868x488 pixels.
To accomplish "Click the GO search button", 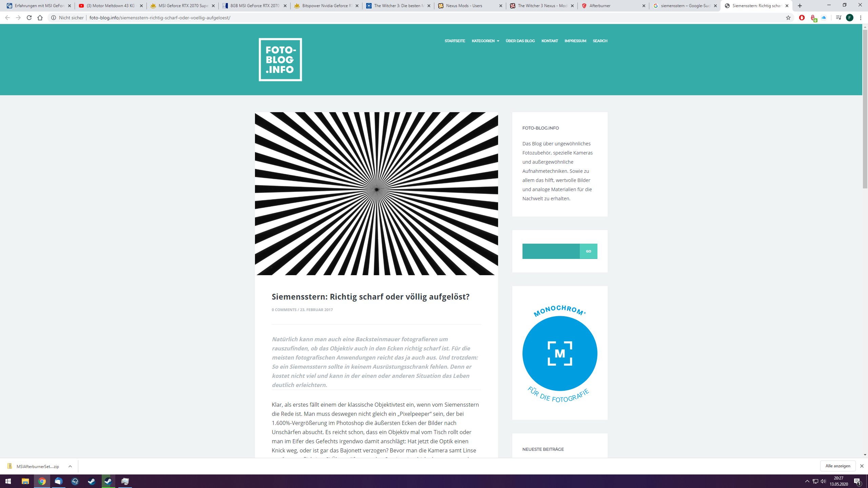I will (589, 251).
